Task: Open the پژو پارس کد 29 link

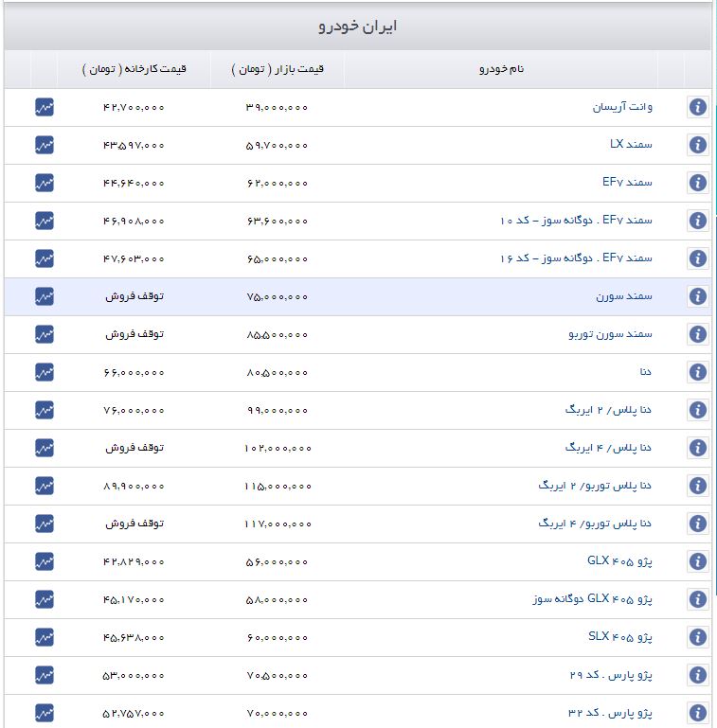Action: click(611, 675)
